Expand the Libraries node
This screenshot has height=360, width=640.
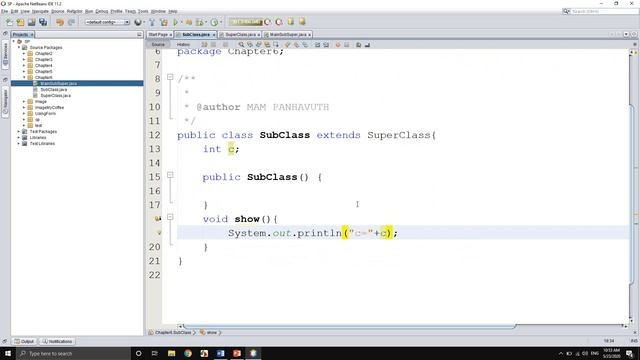click(x=18, y=138)
